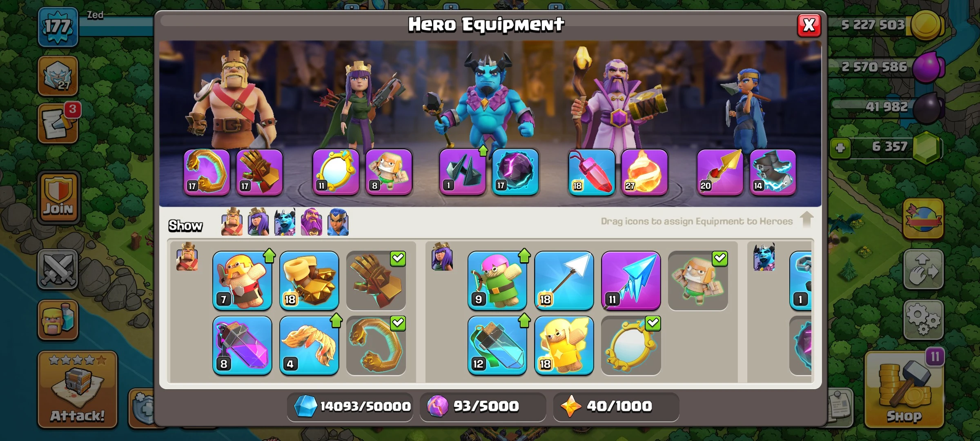Open the Rage Vial equipment level 8

[242, 345]
